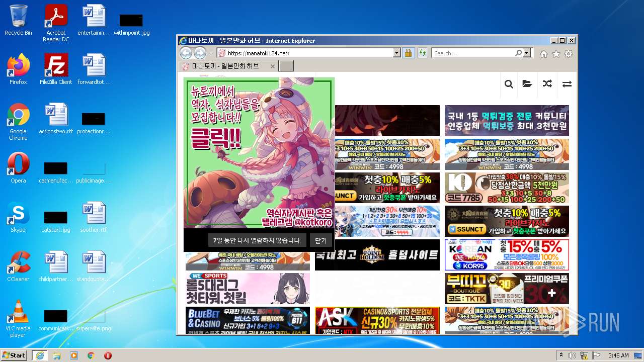Screen dimensions: 644x362
Task: Launch media player from taskbar
Action: click(x=74, y=355)
